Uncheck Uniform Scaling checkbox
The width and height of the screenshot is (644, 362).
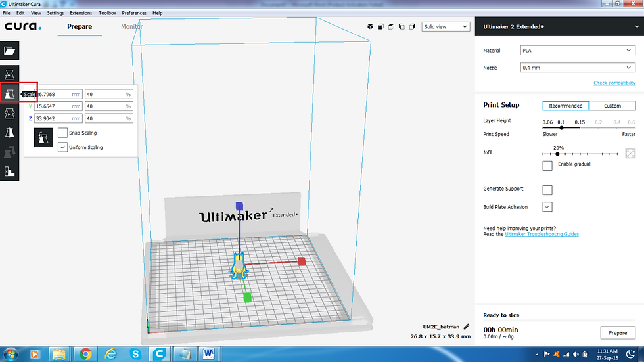pos(62,147)
